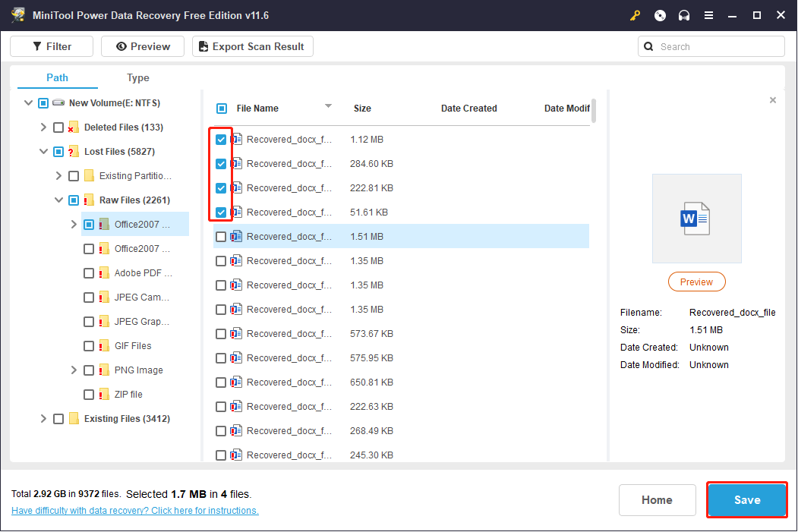Click the New Volume drive icon
Screen dimensions: 798x532
click(x=58, y=102)
